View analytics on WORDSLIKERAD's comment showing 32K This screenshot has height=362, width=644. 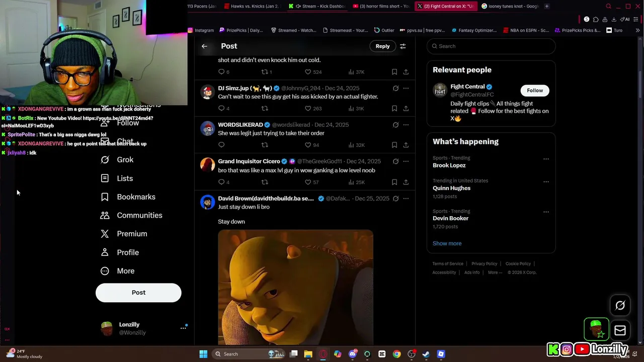pos(356,145)
